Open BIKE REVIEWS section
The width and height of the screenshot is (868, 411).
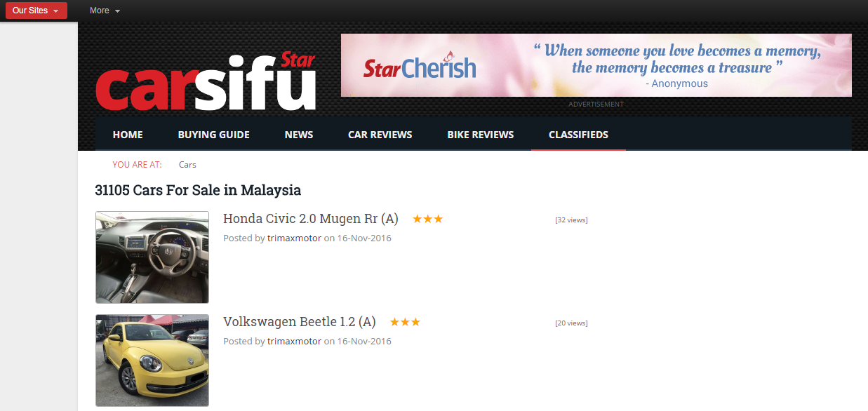(481, 135)
